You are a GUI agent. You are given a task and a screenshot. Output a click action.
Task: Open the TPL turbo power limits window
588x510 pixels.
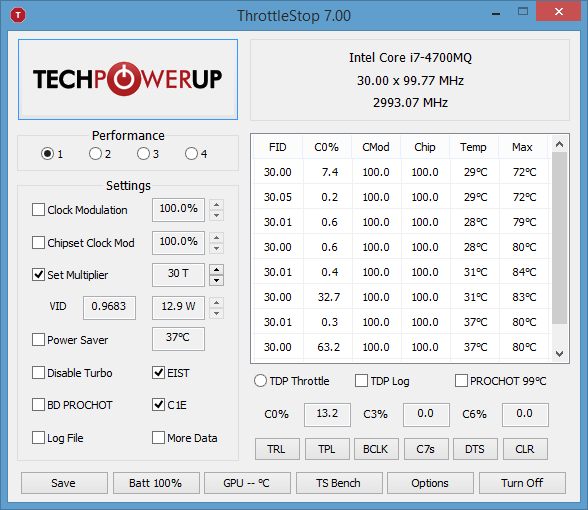(x=327, y=449)
